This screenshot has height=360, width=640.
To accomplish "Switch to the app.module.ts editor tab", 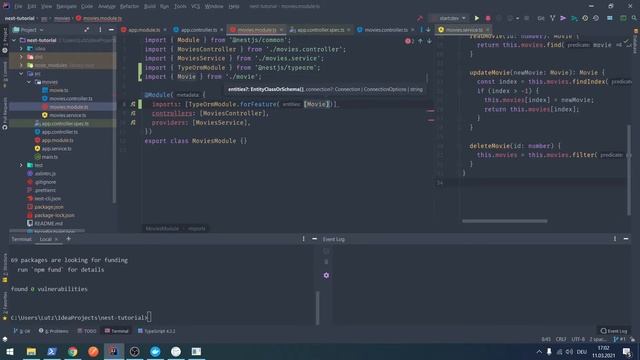I will [x=144, y=30].
